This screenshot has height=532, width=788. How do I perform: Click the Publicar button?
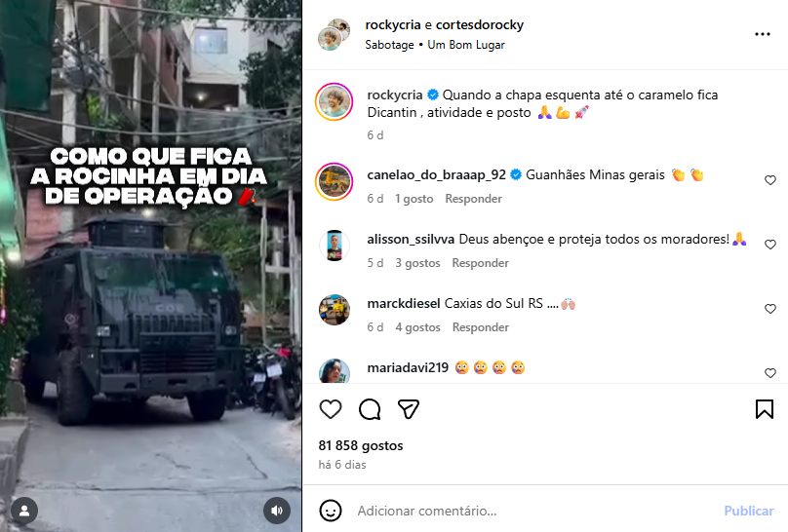[748, 511]
